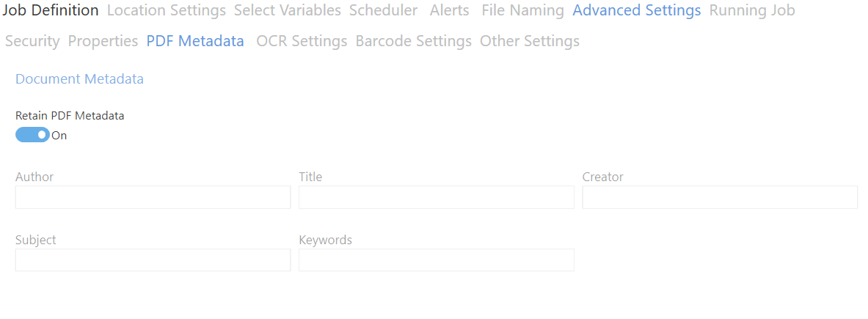
Task: Select the Properties sub-tab
Action: (103, 41)
